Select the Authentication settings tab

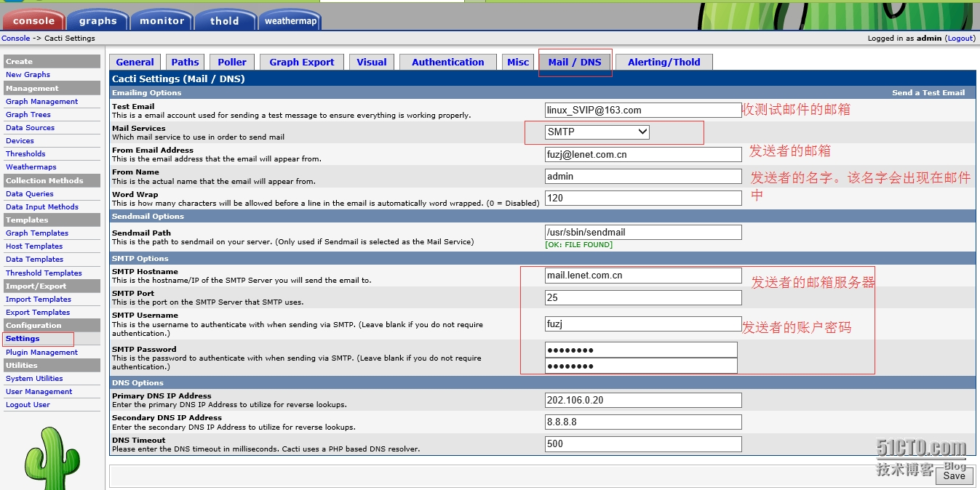pos(448,62)
